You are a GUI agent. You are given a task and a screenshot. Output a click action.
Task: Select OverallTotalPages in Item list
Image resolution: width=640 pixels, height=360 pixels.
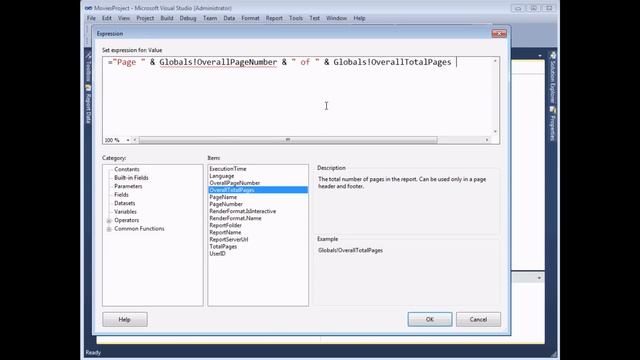click(x=258, y=190)
